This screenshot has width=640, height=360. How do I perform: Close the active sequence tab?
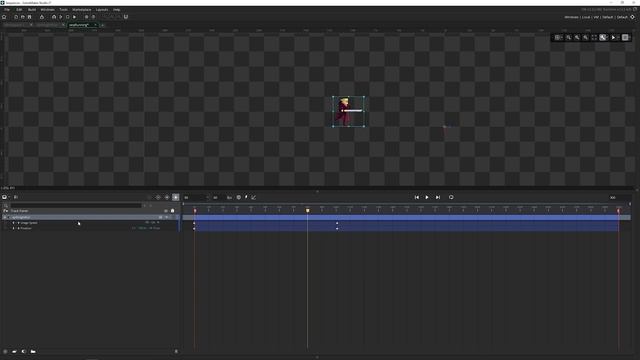(96, 25)
